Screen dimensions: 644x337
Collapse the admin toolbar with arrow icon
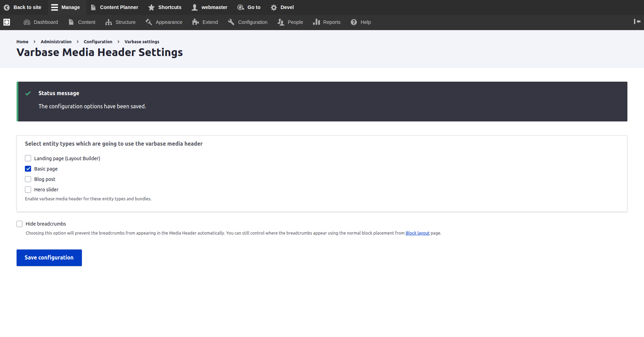tap(637, 21)
